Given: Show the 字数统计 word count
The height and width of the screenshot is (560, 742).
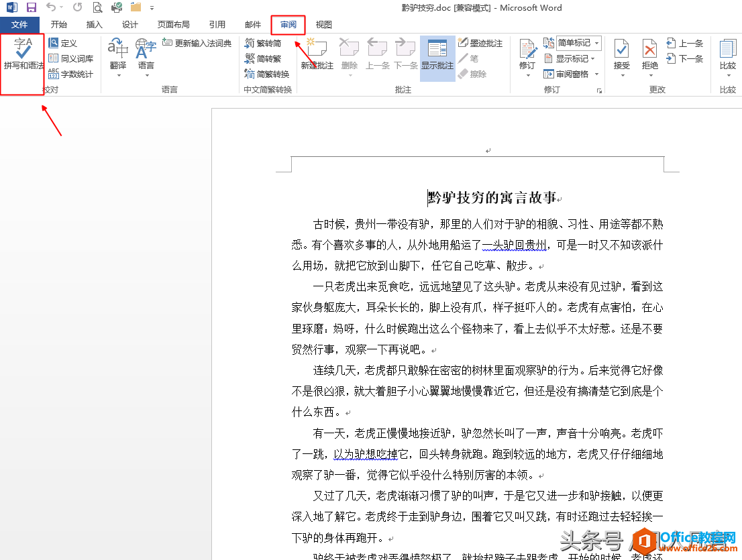Looking at the screenshot, I should click(x=71, y=74).
